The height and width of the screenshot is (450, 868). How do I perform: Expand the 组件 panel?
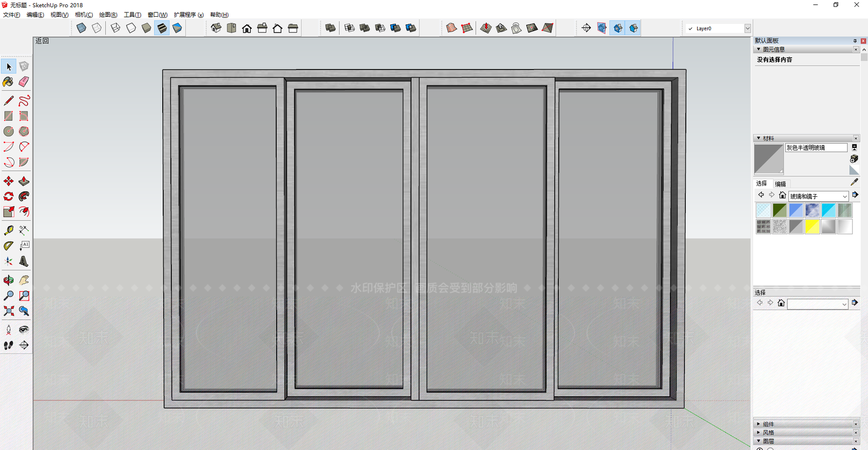tap(758, 424)
